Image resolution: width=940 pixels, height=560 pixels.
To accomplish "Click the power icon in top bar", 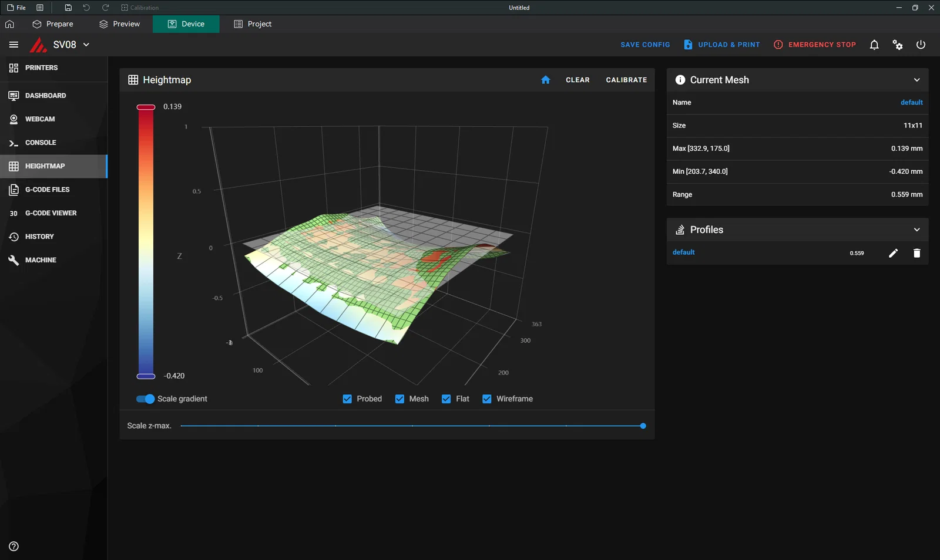I will (x=921, y=45).
